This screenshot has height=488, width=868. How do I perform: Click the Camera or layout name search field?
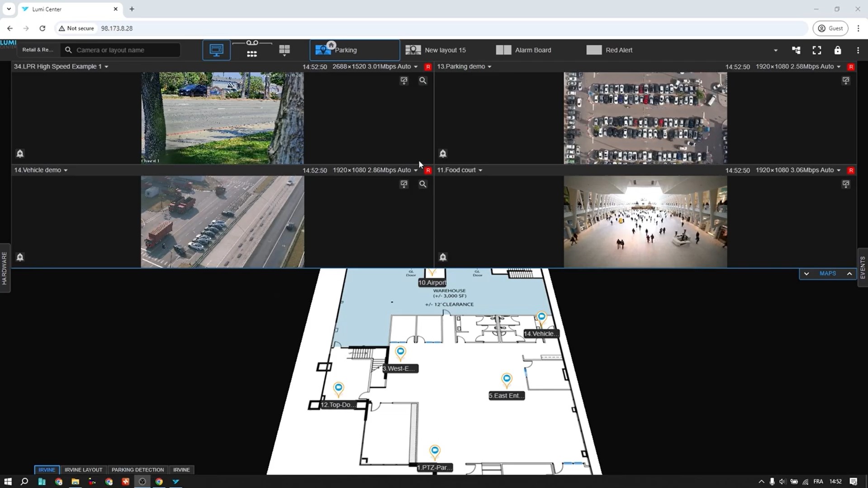[x=124, y=50]
